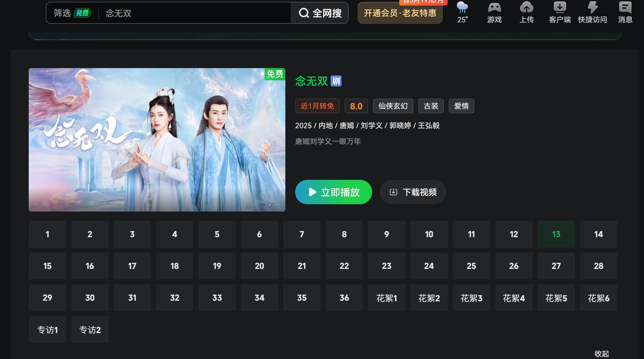Open the 游戏 gamepad icon
This screenshot has width=644, height=359.
point(494,12)
